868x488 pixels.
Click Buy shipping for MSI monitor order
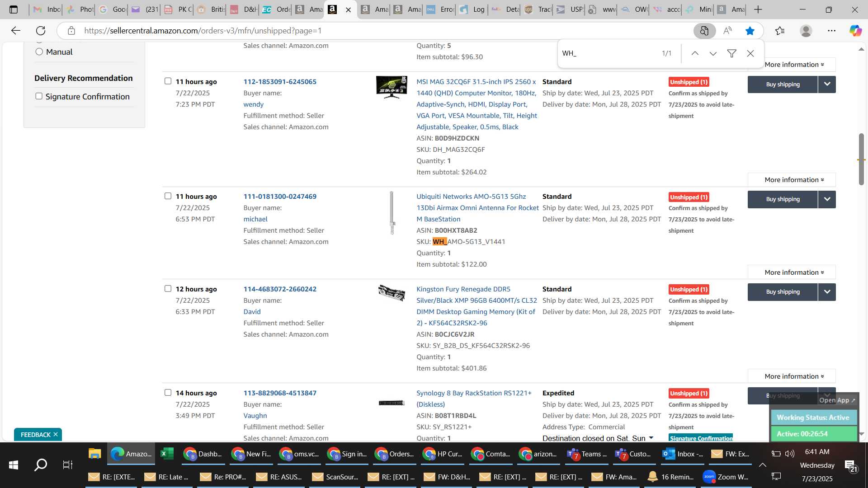click(783, 84)
